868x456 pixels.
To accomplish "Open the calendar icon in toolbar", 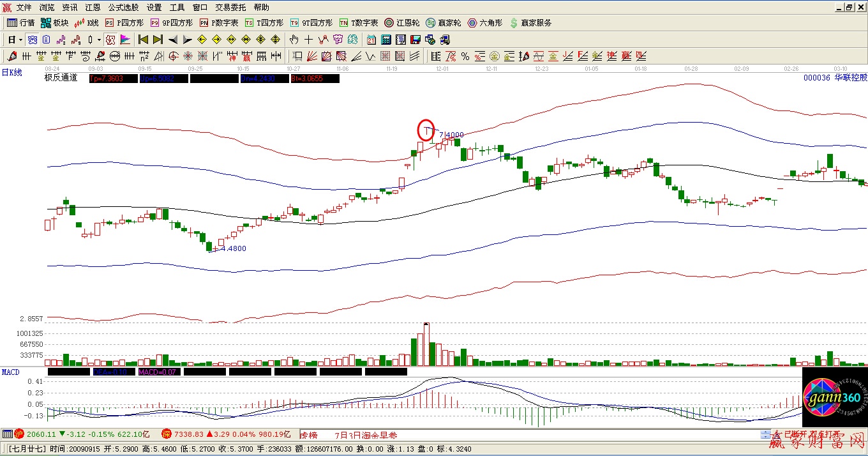I will point(371,40).
